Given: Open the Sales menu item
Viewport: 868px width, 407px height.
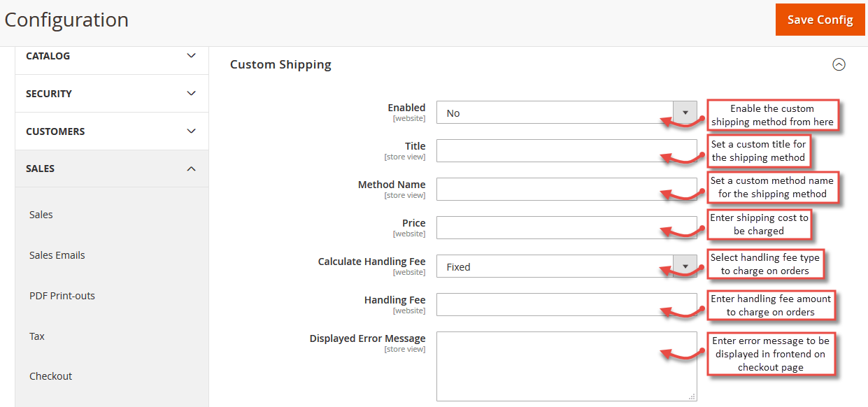Looking at the screenshot, I should 41,215.
